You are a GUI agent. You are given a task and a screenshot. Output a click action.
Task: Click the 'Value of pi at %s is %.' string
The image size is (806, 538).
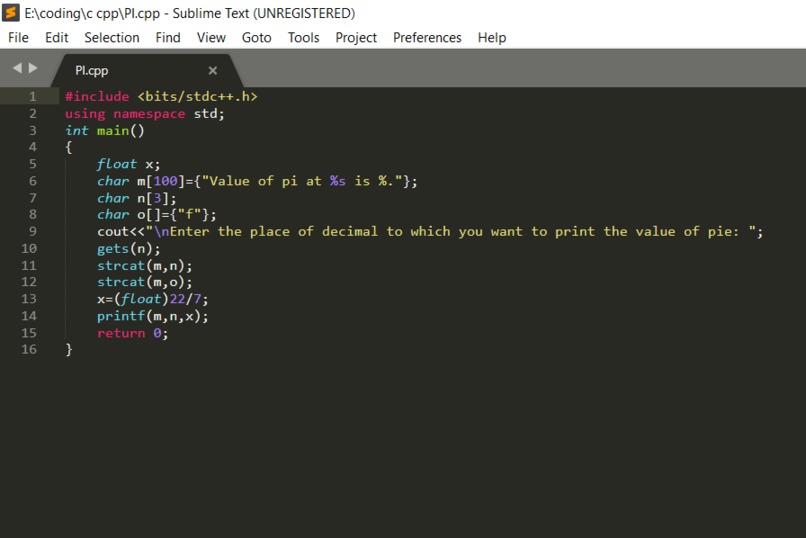click(302, 181)
